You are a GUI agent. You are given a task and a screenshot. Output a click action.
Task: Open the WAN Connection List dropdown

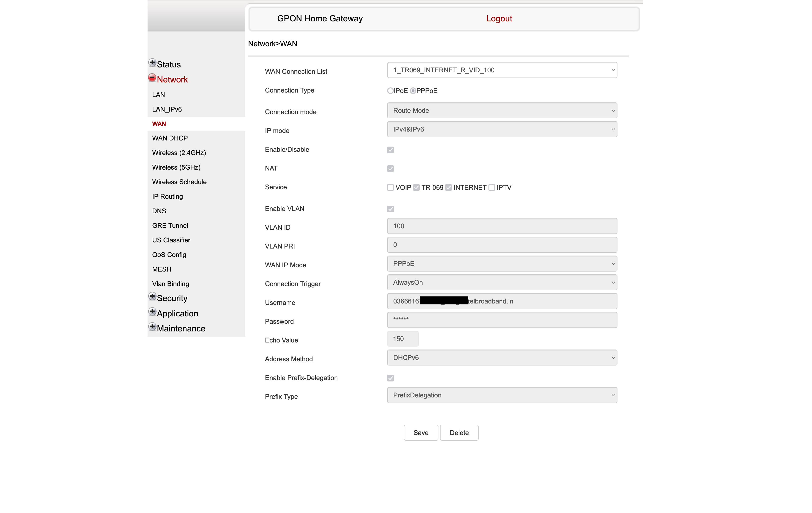coord(502,70)
